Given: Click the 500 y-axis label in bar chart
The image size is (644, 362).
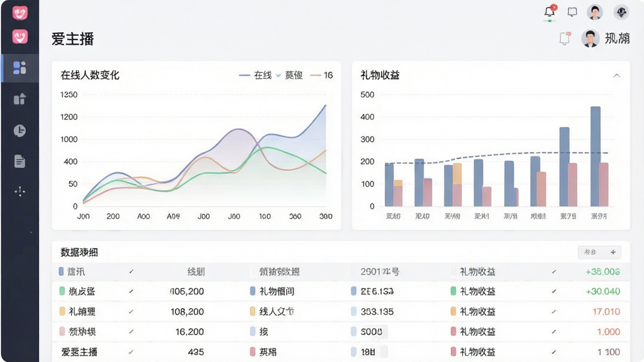Looking at the screenshot, I should [367, 95].
